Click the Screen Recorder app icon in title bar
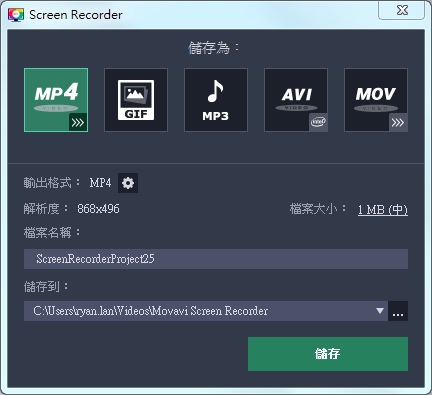 coord(16,15)
